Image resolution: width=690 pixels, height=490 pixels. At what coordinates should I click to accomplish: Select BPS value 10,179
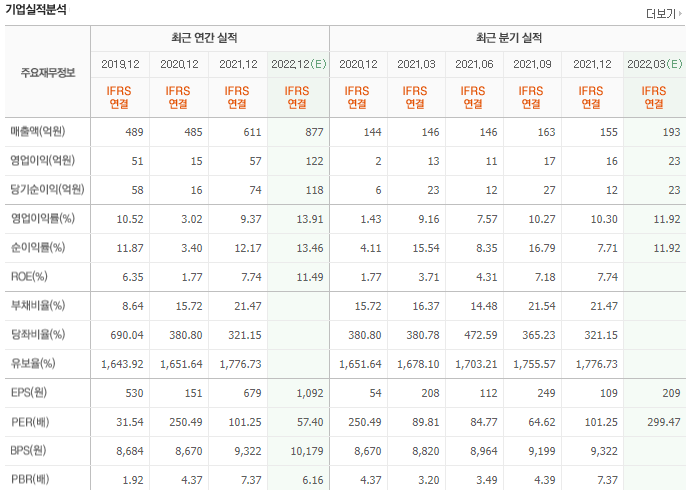point(307,451)
